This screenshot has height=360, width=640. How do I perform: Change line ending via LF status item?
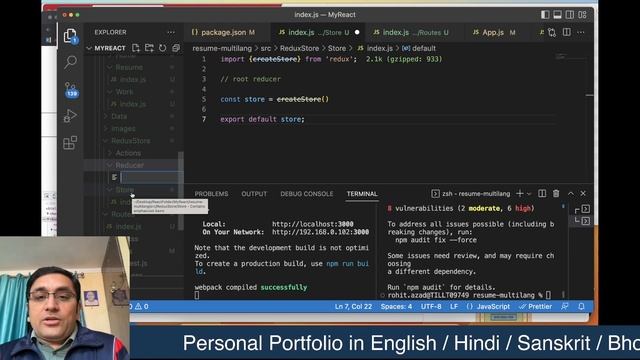(x=454, y=307)
